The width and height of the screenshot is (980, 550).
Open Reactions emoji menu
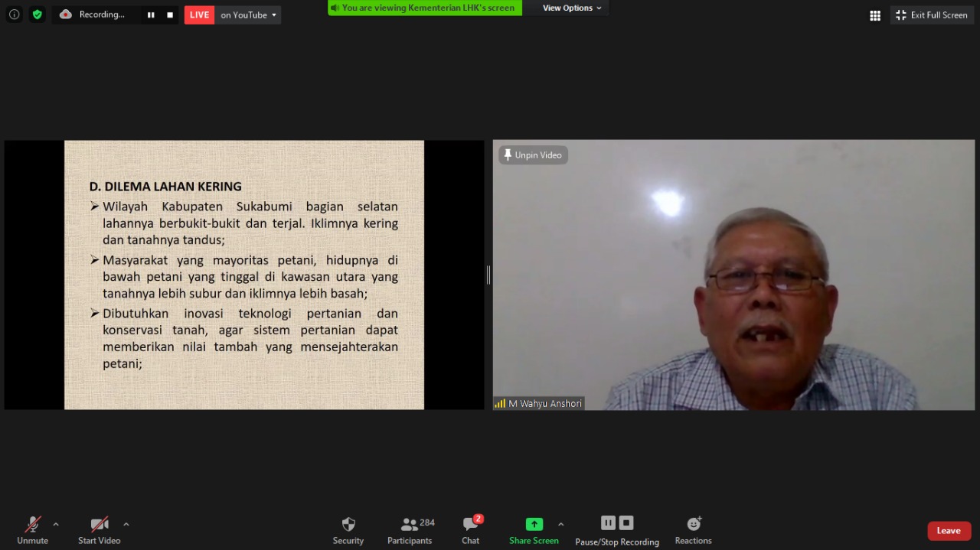693,530
